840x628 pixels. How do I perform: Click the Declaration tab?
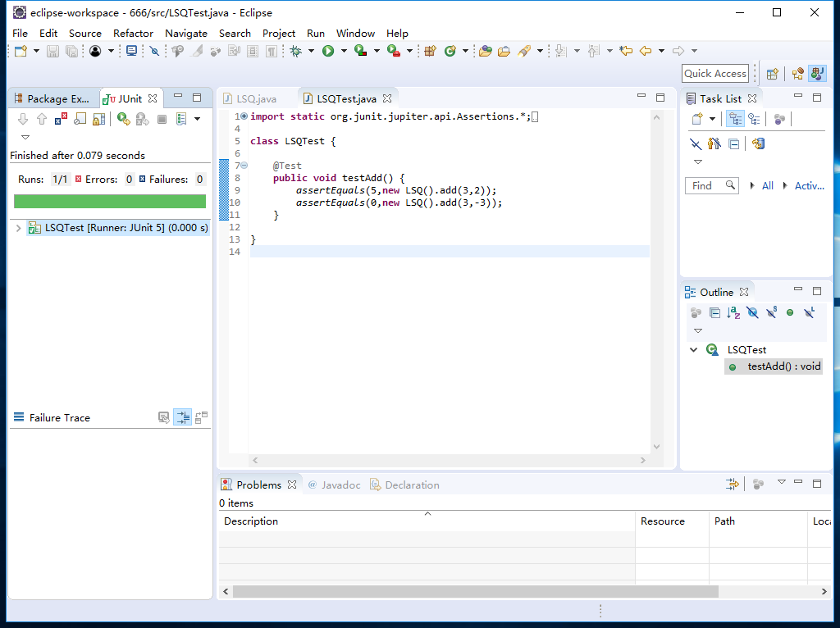405,485
